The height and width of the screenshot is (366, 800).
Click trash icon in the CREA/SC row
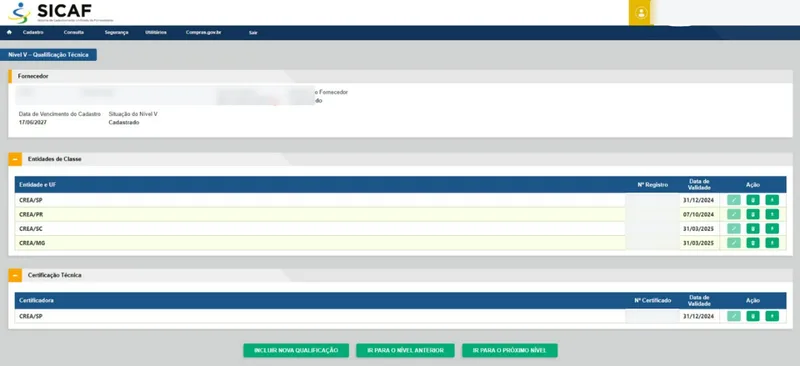753,229
